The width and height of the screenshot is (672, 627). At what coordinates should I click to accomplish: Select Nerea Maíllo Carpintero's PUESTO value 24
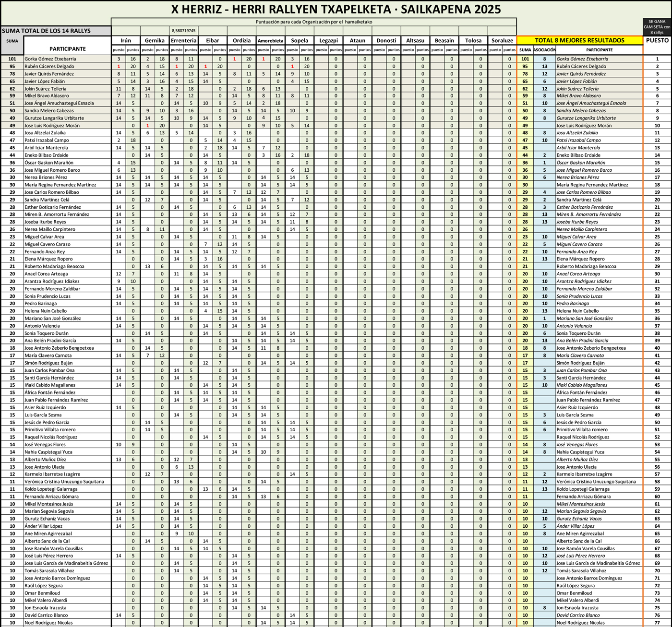pyautogui.click(x=658, y=229)
